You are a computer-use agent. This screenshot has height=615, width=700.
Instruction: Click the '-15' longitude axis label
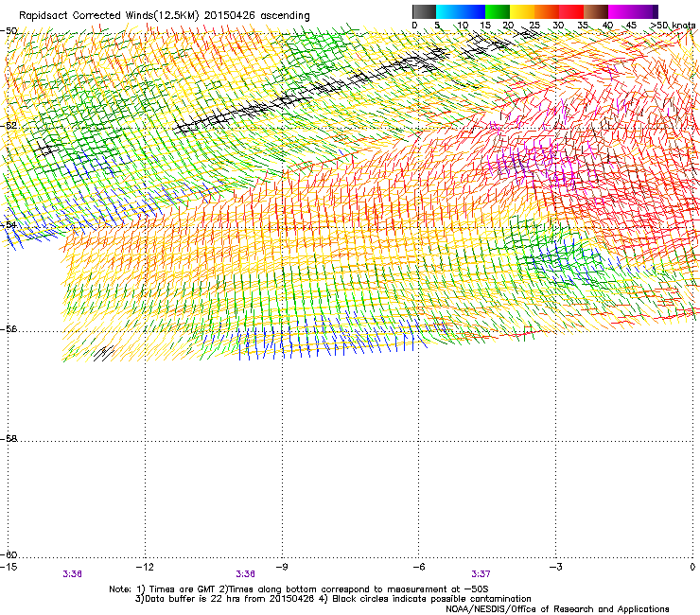coord(9,567)
